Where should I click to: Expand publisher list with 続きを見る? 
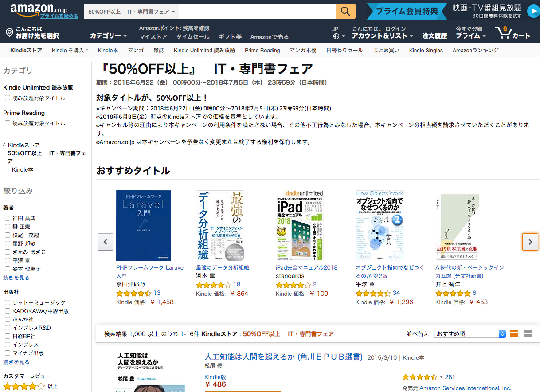(x=16, y=362)
